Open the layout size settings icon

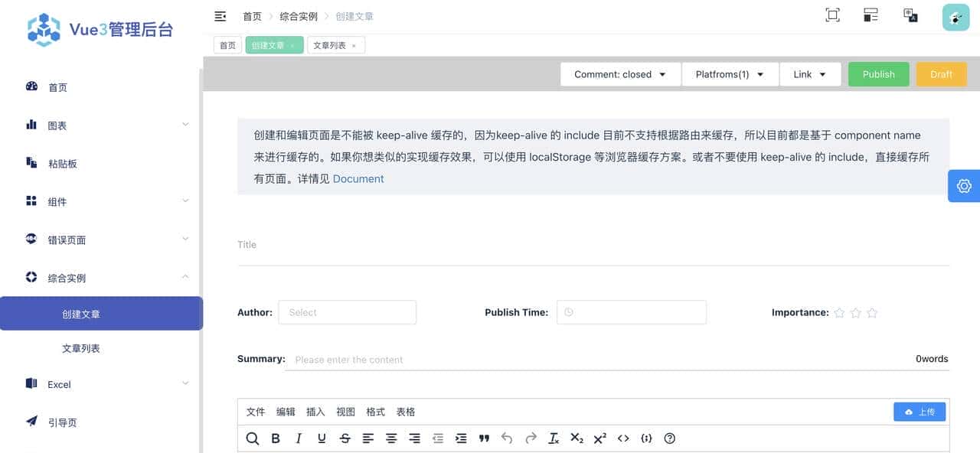[x=871, y=15]
